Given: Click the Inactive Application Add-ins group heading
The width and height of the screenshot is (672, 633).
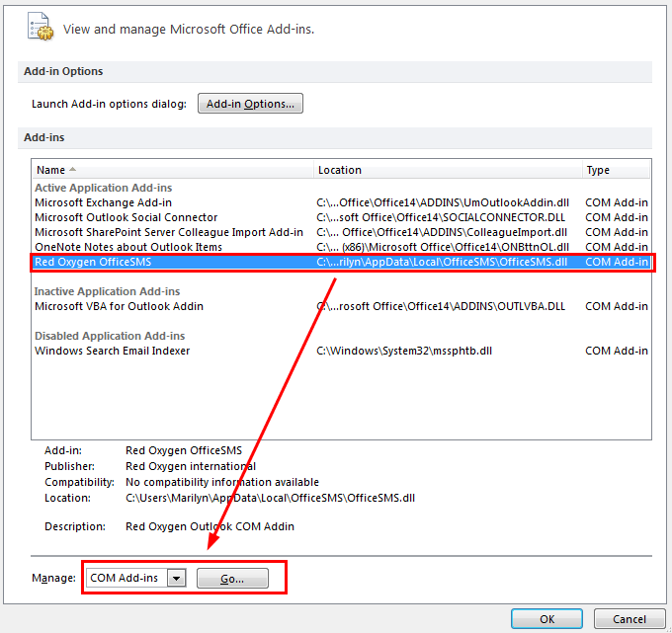Looking at the screenshot, I should [x=107, y=291].
